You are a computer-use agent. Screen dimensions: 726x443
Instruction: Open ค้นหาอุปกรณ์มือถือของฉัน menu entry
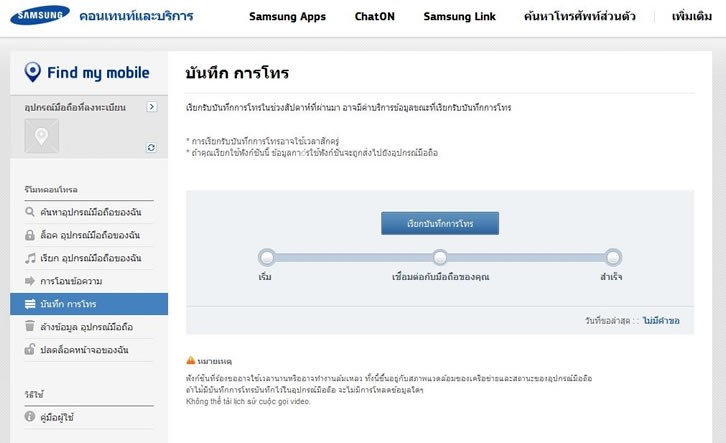pos(89,212)
